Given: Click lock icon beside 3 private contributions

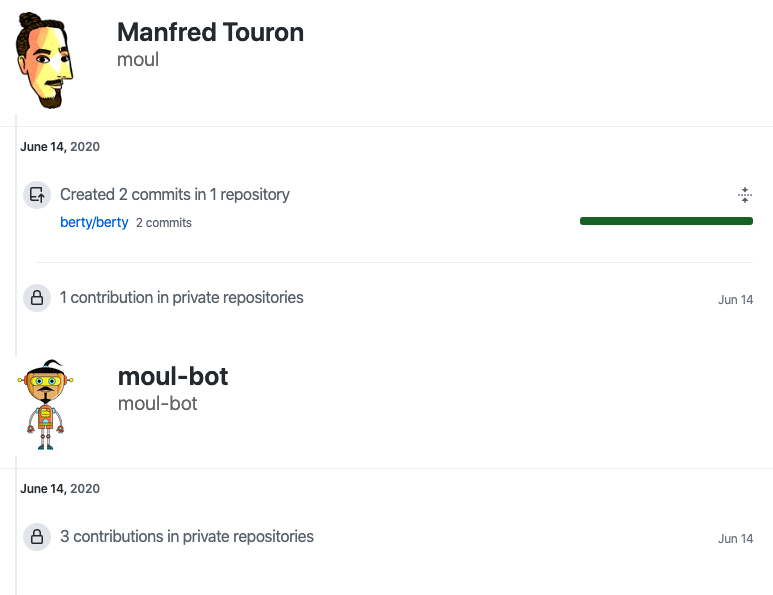Looking at the screenshot, I should point(37,537).
